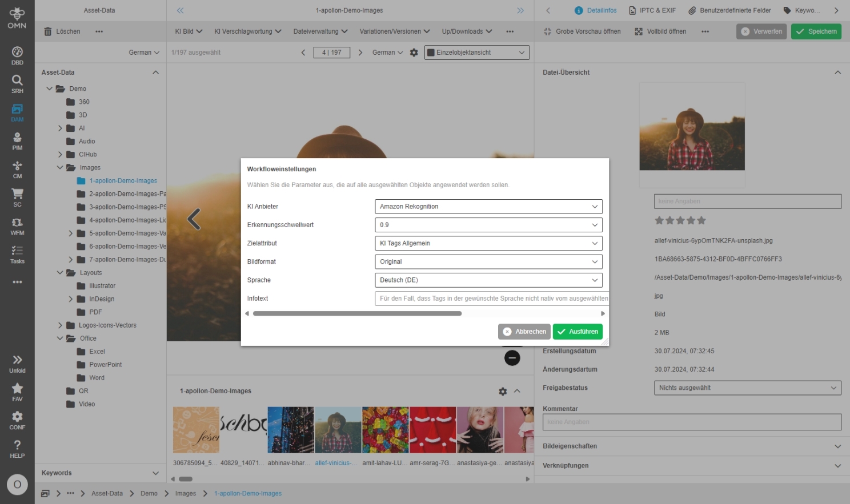Switch to the IPTC & EXIF tab
The image size is (850, 504).
652,10
